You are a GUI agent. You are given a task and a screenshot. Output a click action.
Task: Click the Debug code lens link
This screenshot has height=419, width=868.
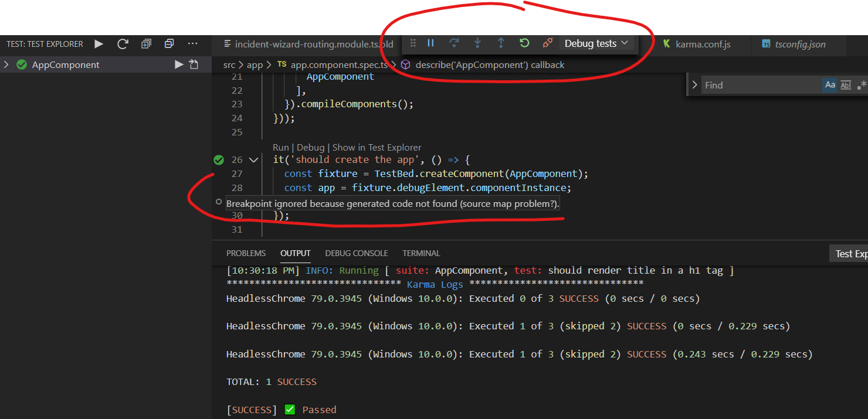coord(311,148)
